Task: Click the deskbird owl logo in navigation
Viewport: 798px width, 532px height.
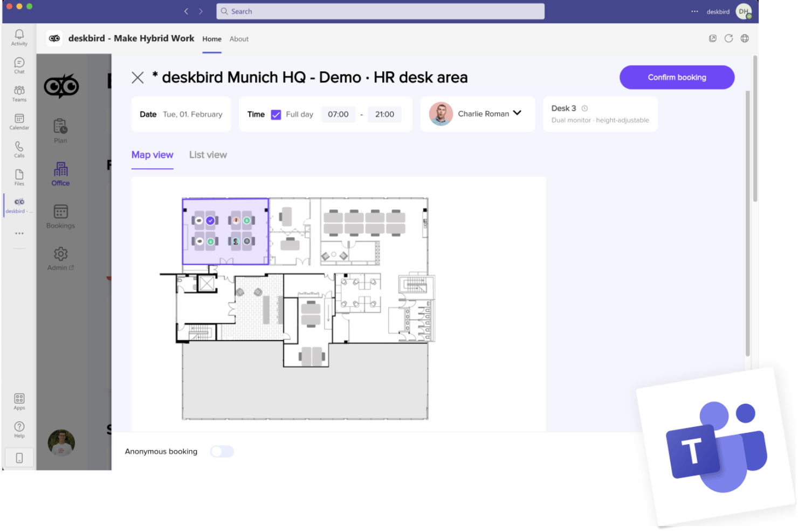Action: point(61,86)
